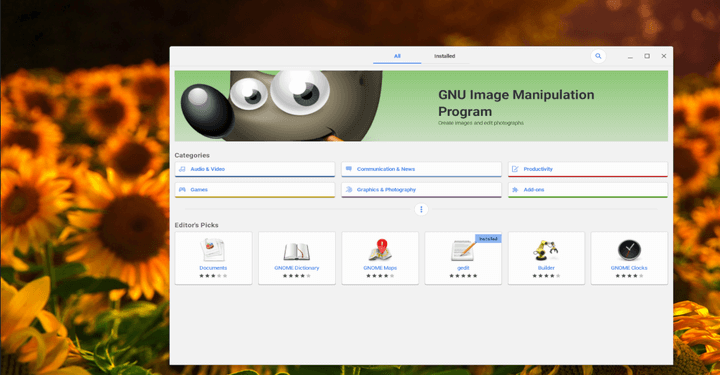The height and width of the screenshot is (375, 720).
Task: Switch to the All tab
Action: [x=397, y=56]
